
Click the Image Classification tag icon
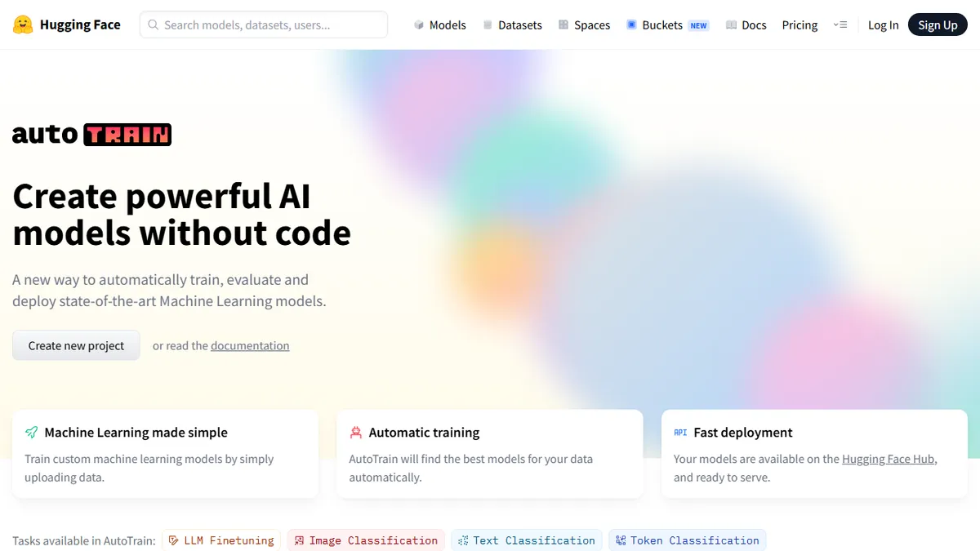pyautogui.click(x=299, y=540)
